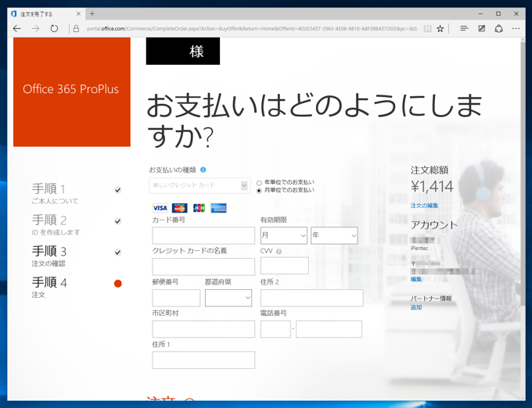532x408 pixels.
Task: Click the info icon beside お支払いの種類
Action: click(203, 170)
